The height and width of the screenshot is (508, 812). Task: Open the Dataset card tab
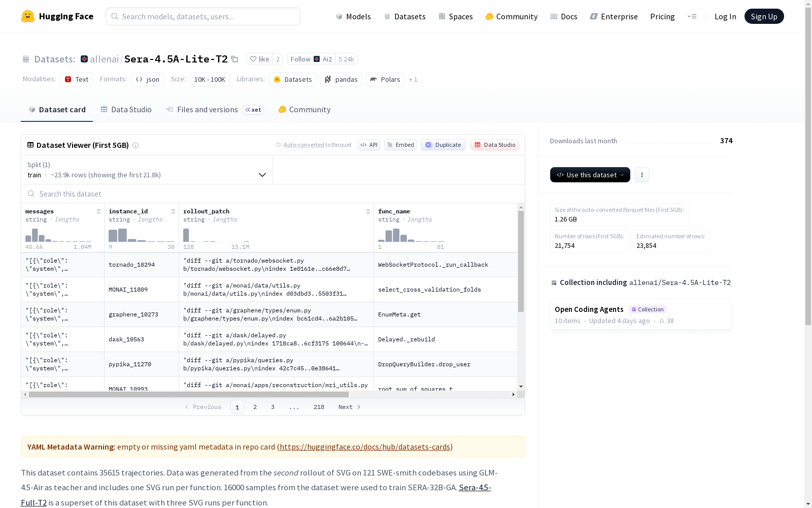point(57,110)
